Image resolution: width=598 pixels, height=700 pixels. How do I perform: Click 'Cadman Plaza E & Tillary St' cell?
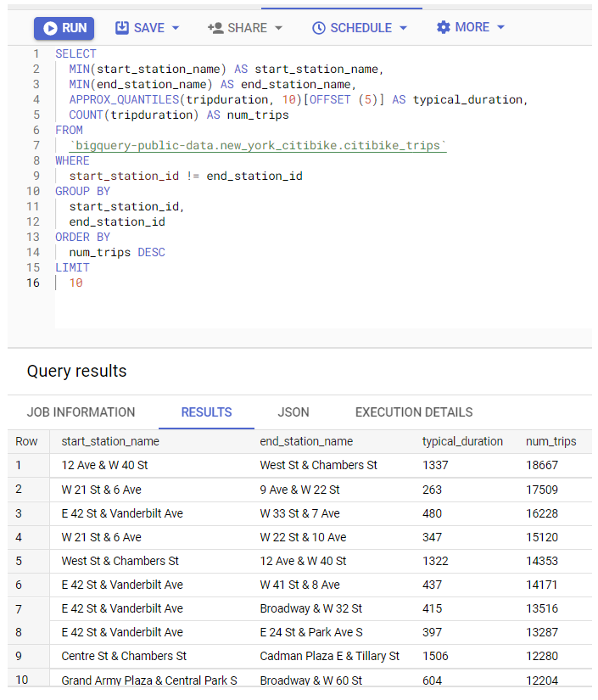330,656
